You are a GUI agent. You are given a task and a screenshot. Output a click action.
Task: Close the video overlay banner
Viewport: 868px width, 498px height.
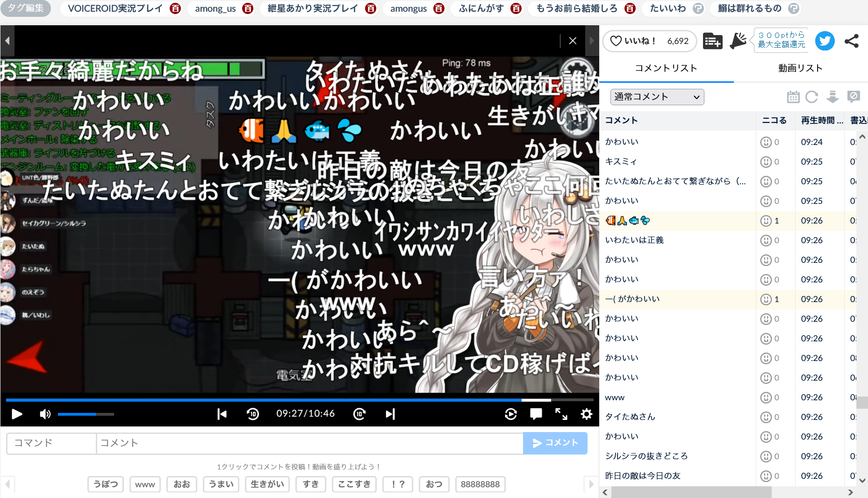pyautogui.click(x=573, y=41)
